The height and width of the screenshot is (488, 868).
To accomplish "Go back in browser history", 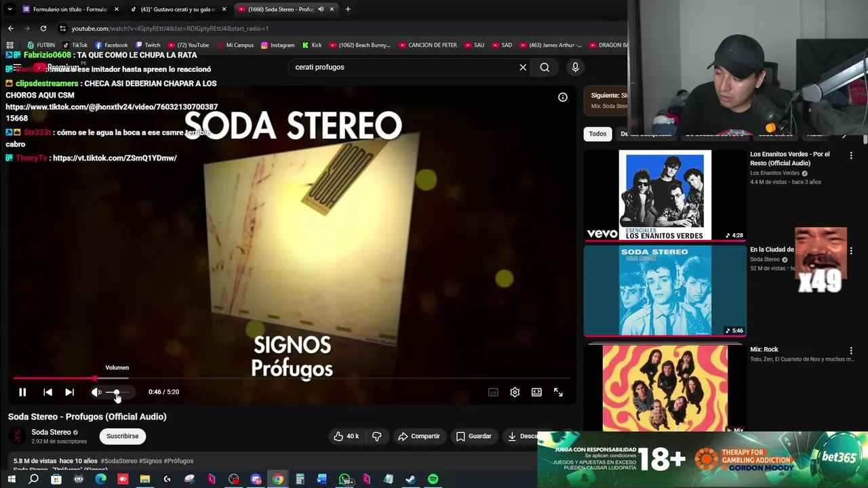I will 11,28.
